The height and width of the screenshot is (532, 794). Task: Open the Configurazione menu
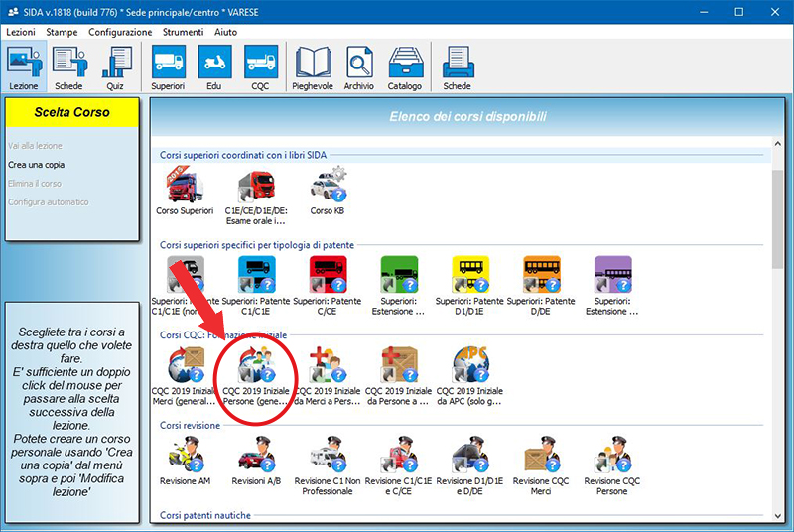coord(120,32)
